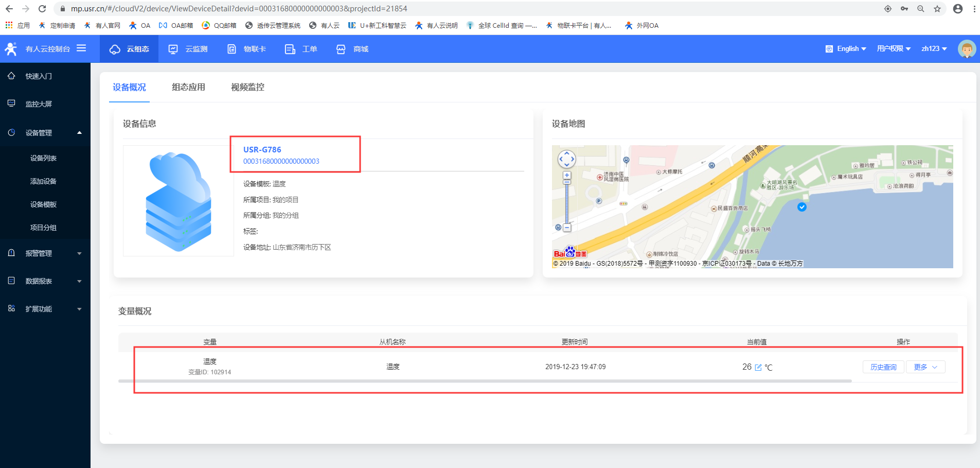Bookmark page with the star icon

(x=937, y=9)
